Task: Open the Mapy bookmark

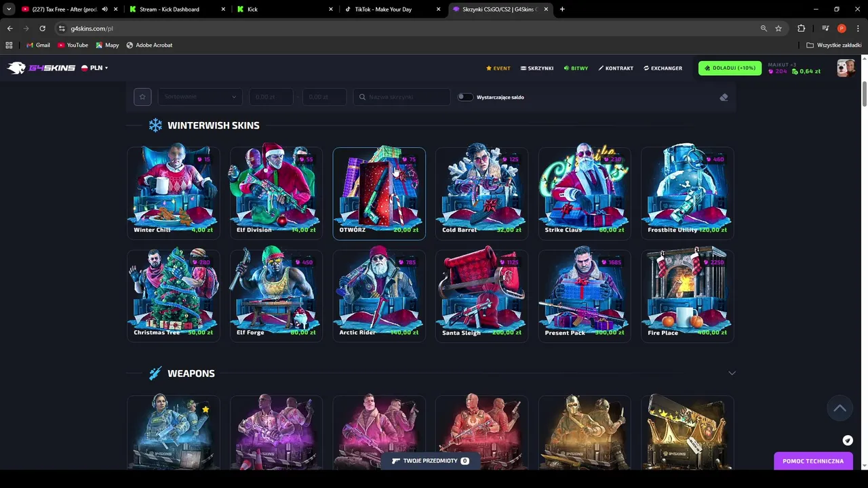Action: pyautogui.click(x=107, y=45)
